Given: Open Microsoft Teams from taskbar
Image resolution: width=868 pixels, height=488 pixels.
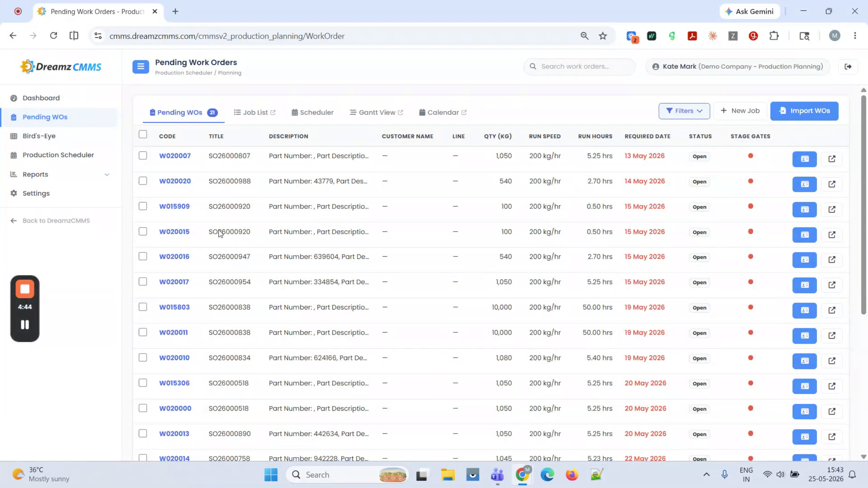Looking at the screenshot, I should point(497,475).
